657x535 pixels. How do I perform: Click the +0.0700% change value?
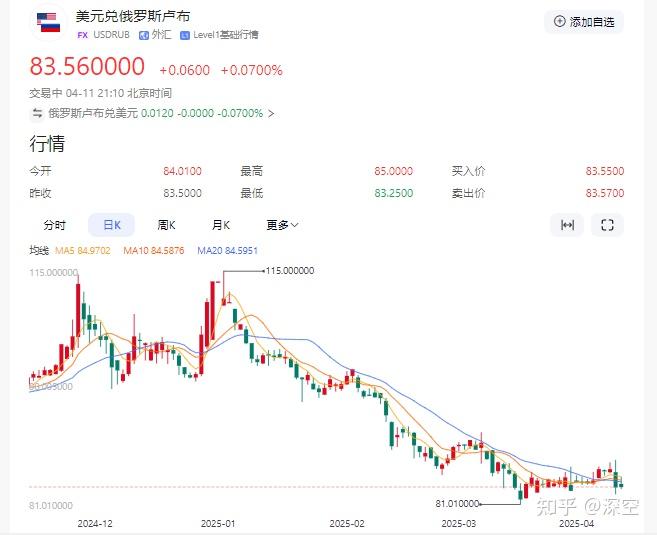pos(251,70)
